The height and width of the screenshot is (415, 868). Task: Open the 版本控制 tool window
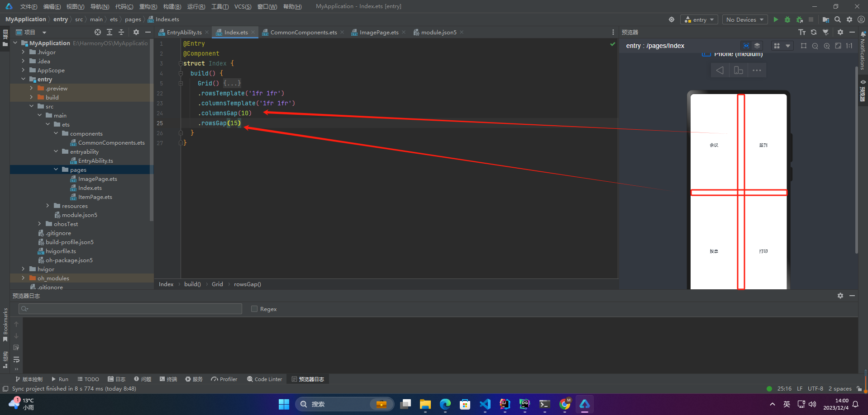29,379
